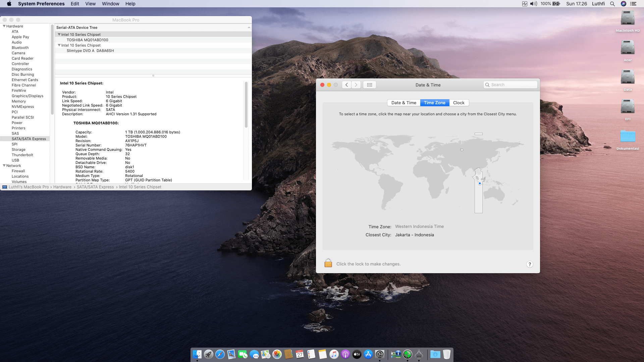
Task: Open the Show All preferences grid
Action: point(369,85)
